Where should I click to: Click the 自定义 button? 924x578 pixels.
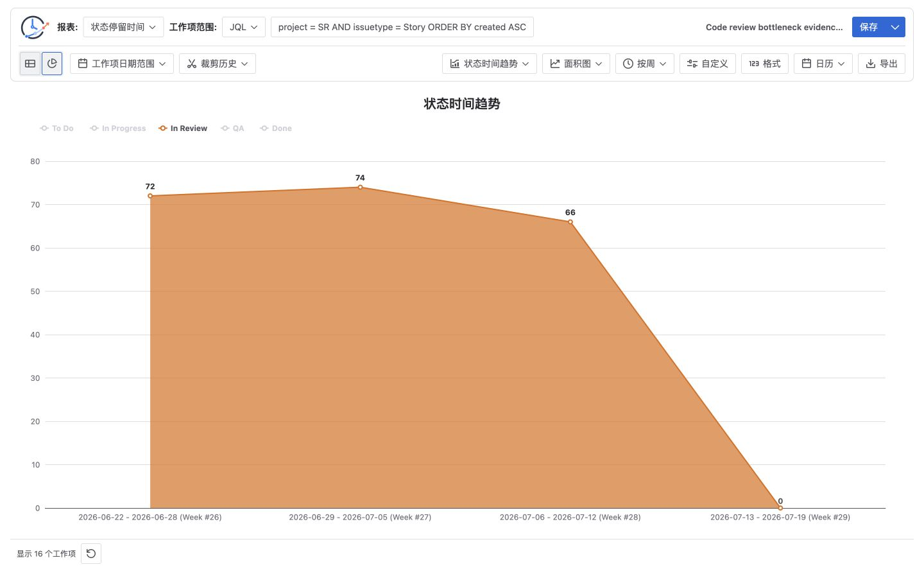point(708,64)
